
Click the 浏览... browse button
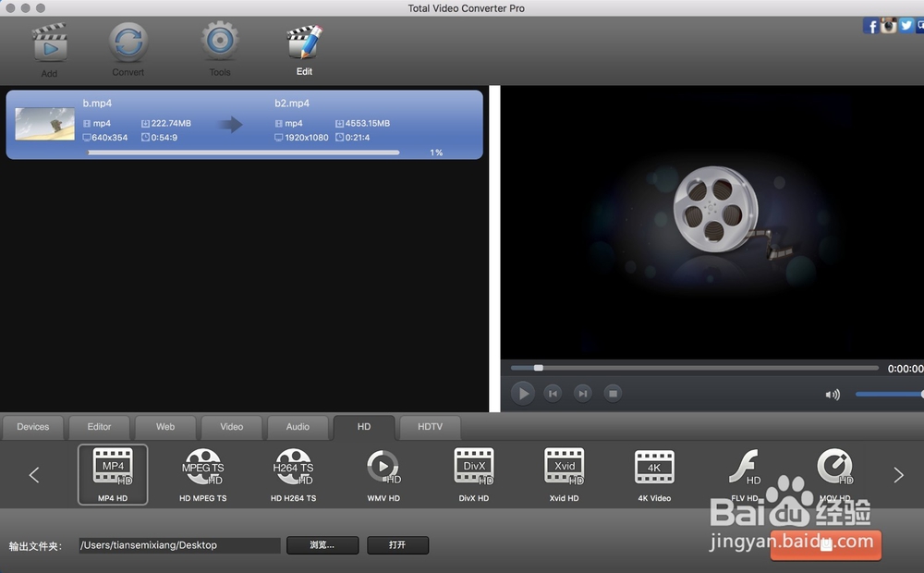(x=322, y=545)
